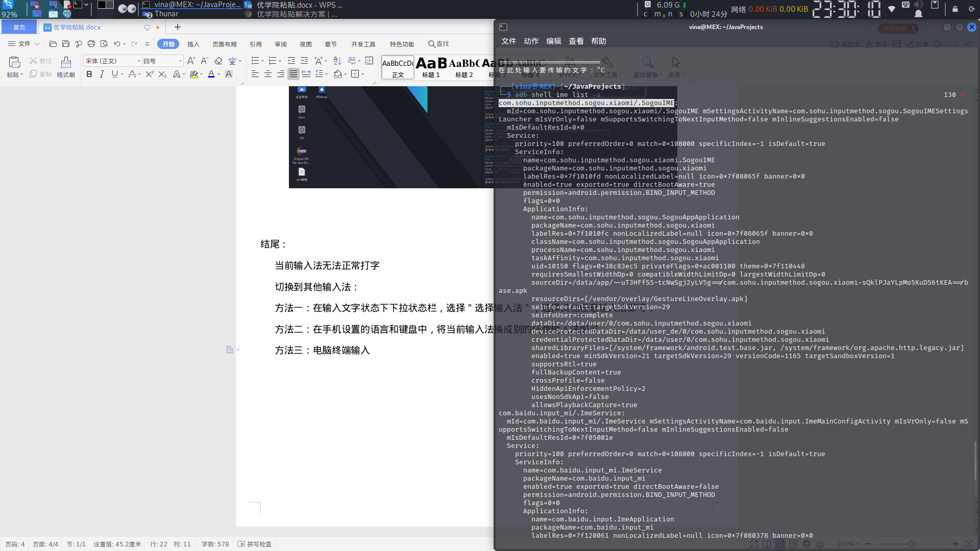Open print preview icon

pyautogui.click(x=104, y=44)
